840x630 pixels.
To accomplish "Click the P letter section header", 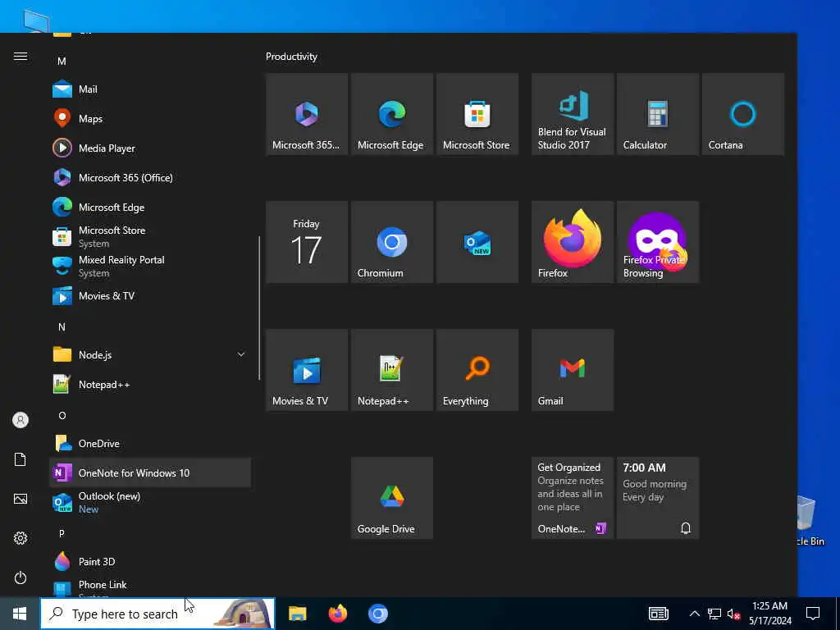I will pyautogui.click(x=62, y=533).
